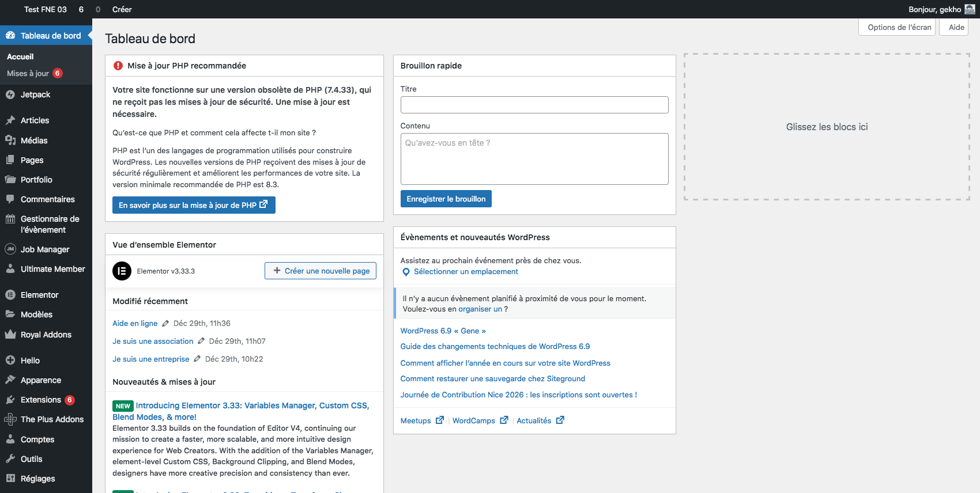Viewport: 980px width, 493px height.
Task: Click "Créer une nouvelle page" button
Action: (321, 271)
